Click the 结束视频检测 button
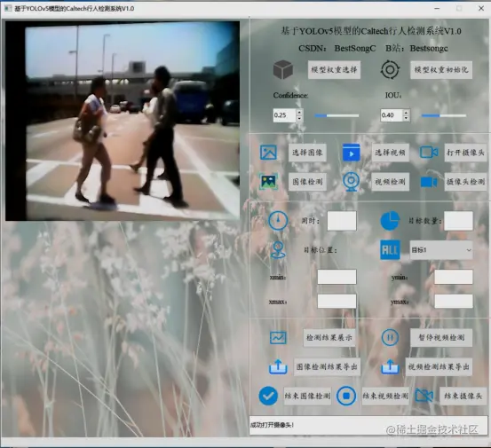Image resolution: width=491 pixels, height=448 pixels. pyautogui.click(x=385, y=396)
